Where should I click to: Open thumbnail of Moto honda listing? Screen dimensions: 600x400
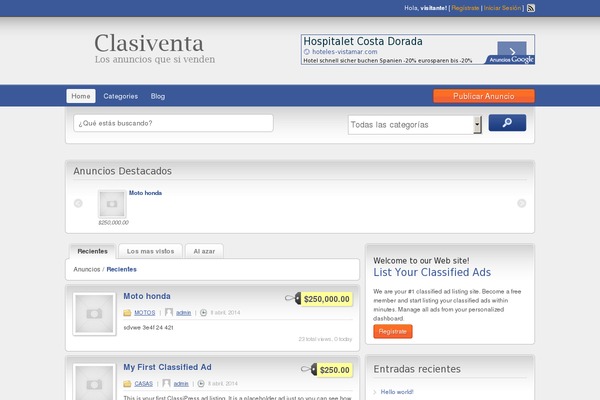(94, 314)
